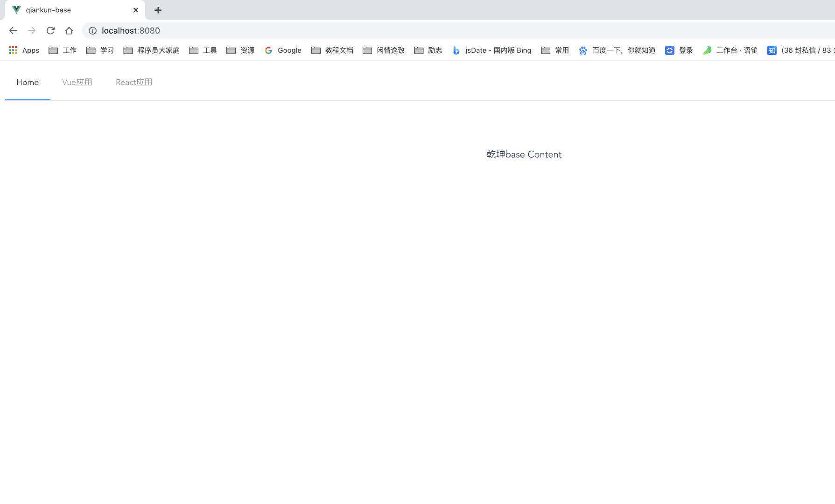This screenshot has width=835, height=504.
Task: Switch to the React应用 tab
Action: point(134,82)
